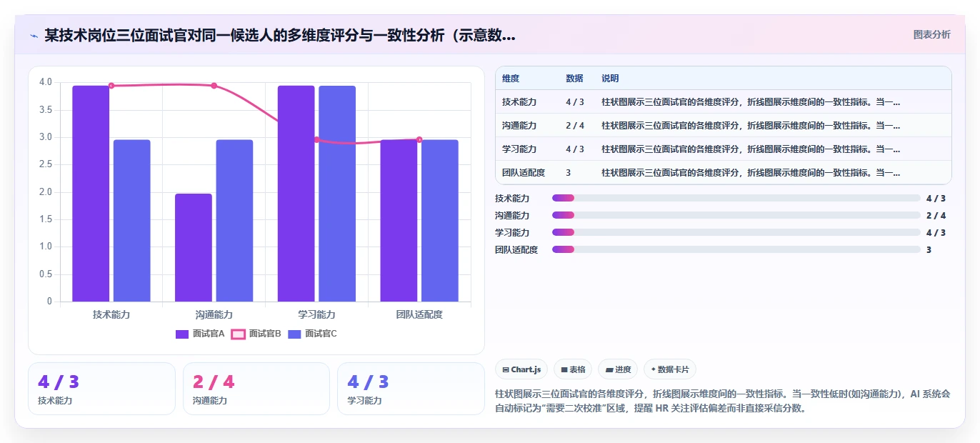Toggle 面试官B in the chart legend
This screenshot has width=980, height=443.
[256, 334]
